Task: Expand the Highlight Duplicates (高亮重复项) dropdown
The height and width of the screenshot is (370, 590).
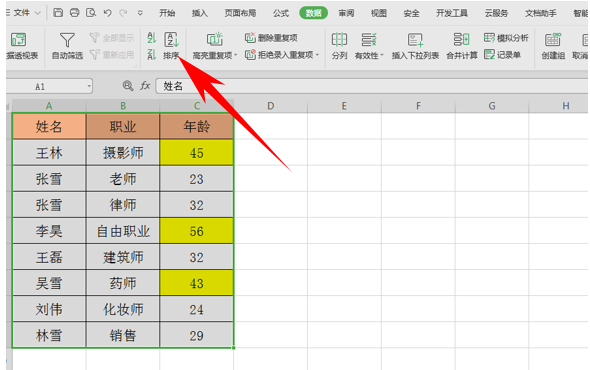Action: [x=236, y=55]
